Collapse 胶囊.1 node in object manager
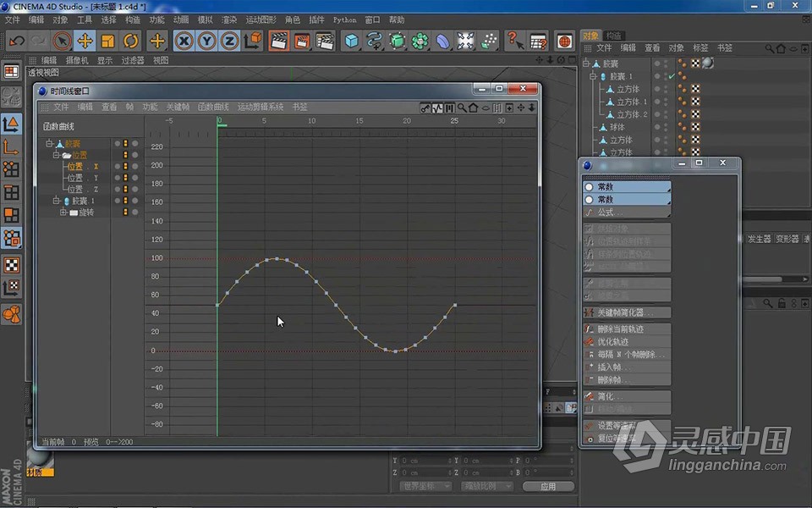Image resolution: width=812 pixels, height=508 pixels. pos(594,76)
